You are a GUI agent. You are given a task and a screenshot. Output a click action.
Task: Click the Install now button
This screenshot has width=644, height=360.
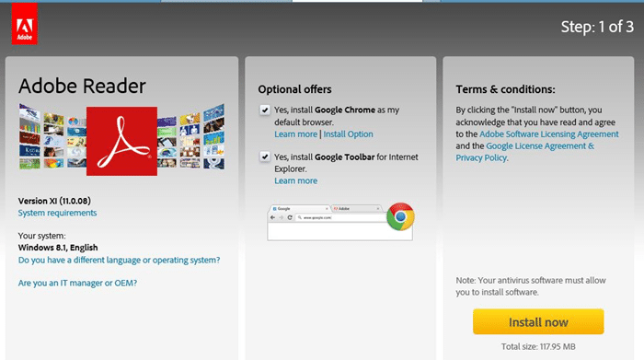point(538,321)
